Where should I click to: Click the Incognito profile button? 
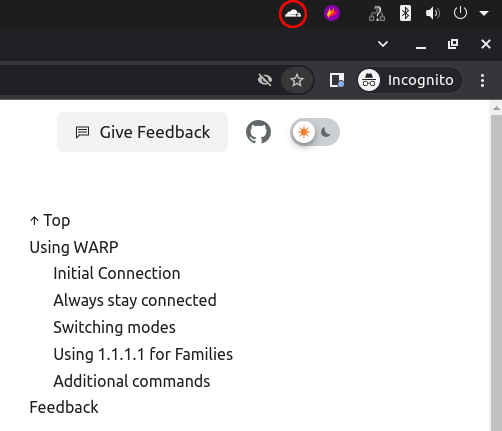(x=410, y=80)
